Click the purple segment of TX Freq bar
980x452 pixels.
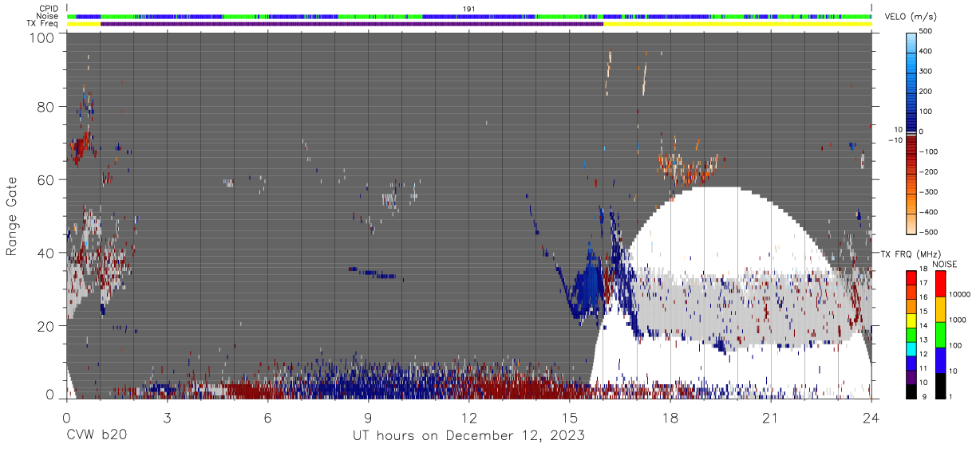pos(352,24)
